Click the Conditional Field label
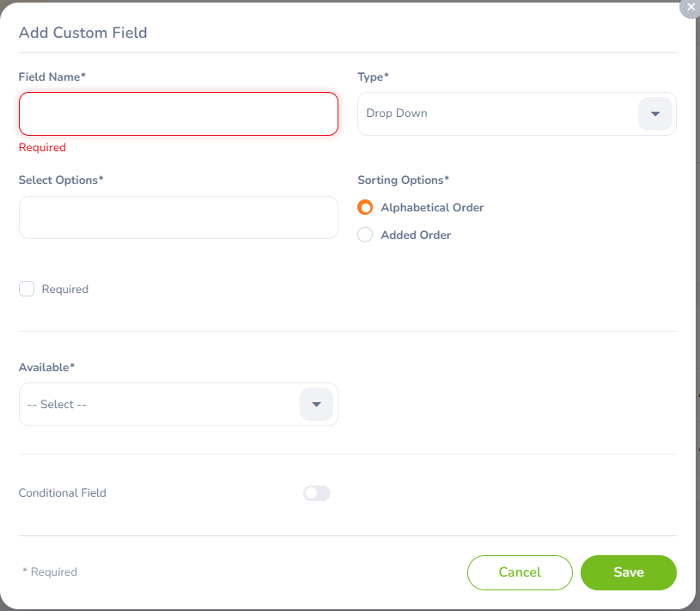 tap(62, 492)
